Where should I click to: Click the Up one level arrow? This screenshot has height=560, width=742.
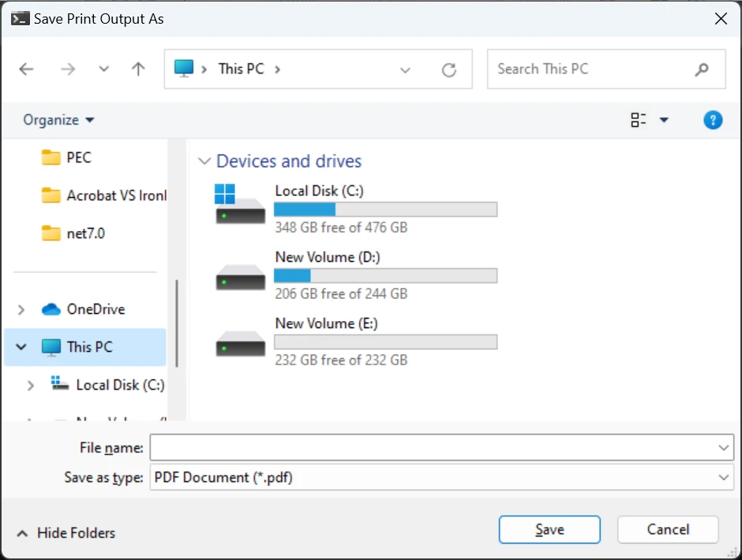[x=138, y=69]
